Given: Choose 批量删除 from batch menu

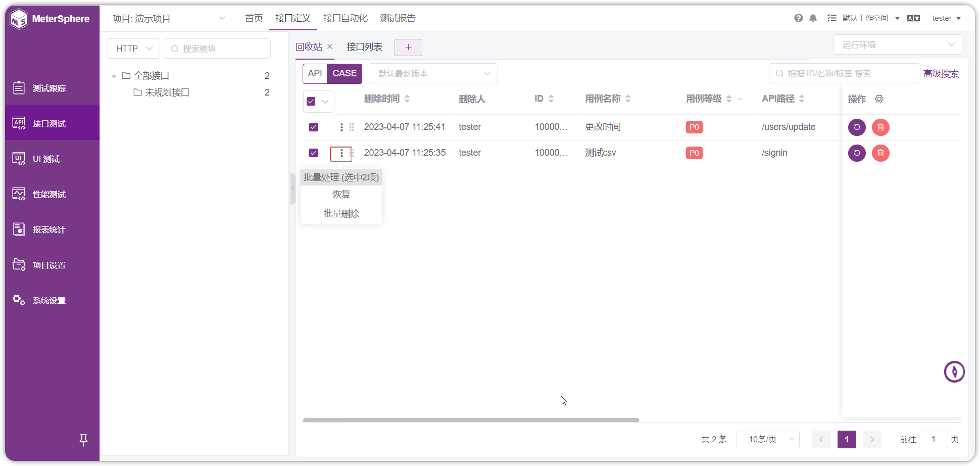Looking at the screenshot, I should click(x=341, y=214).
